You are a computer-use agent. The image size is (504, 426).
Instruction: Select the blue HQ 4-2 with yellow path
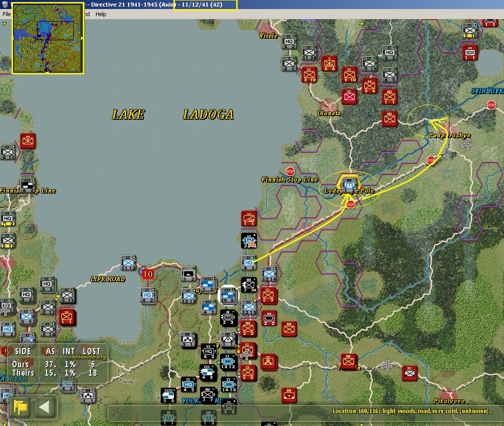point(249,263)
